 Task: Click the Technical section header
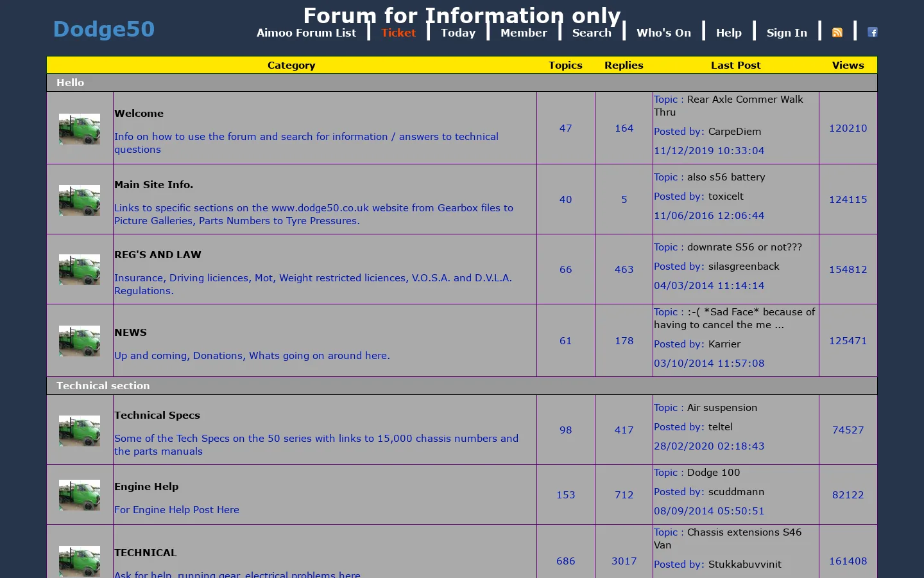[462, 386]
